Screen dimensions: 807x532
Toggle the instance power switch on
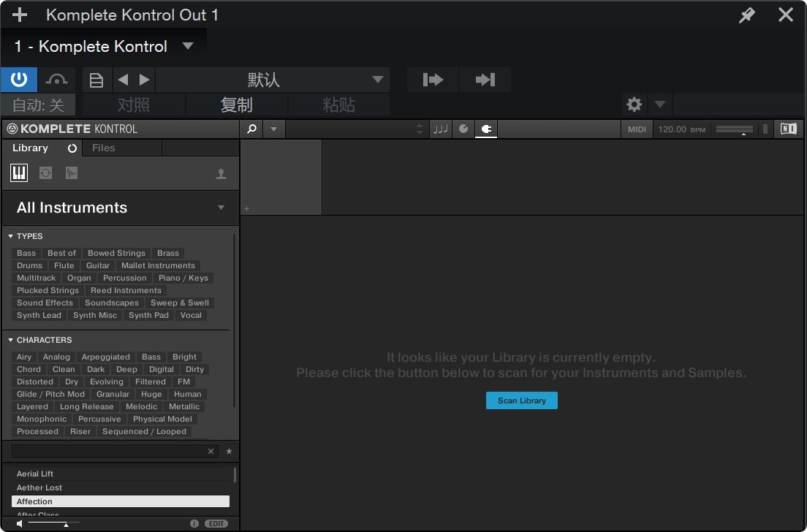pos(18,79)
